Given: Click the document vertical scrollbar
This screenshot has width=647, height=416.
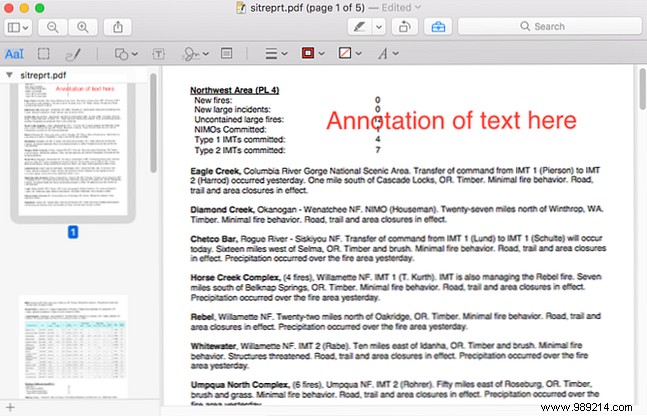Looking at the screenshot, I should [642, 89].
